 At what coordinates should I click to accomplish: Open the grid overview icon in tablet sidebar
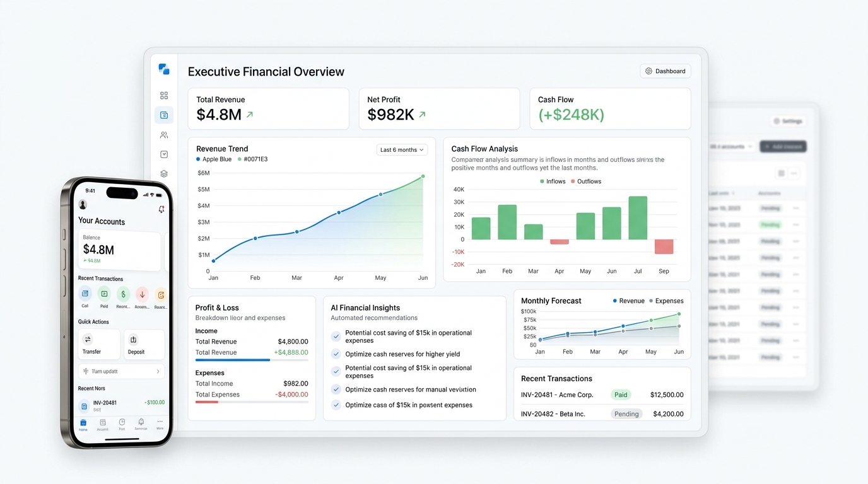(164, 96)
